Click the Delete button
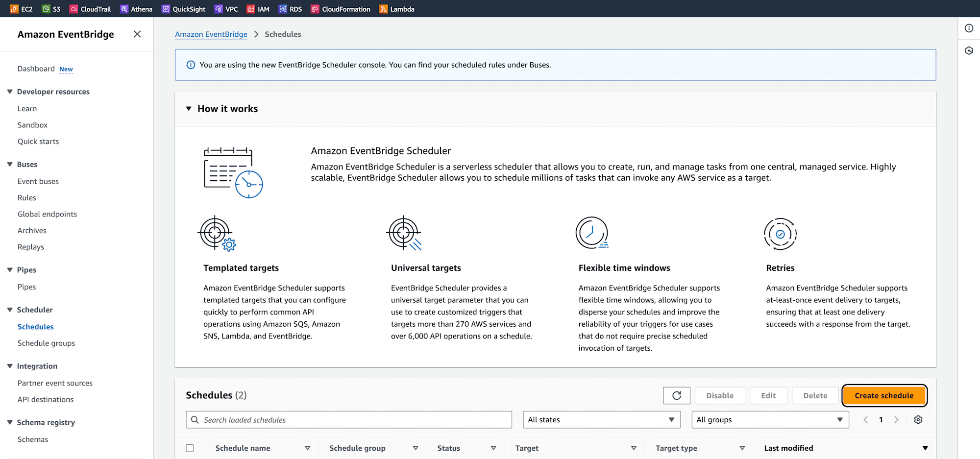 [x=815, y=395]
